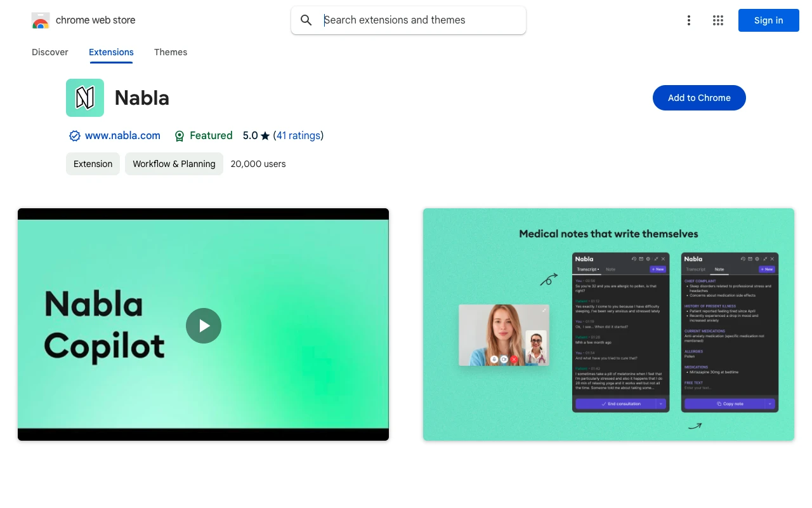This screenshot has width=812, height=508.
Task: Click the rating star icon
Action: (265, 136)
